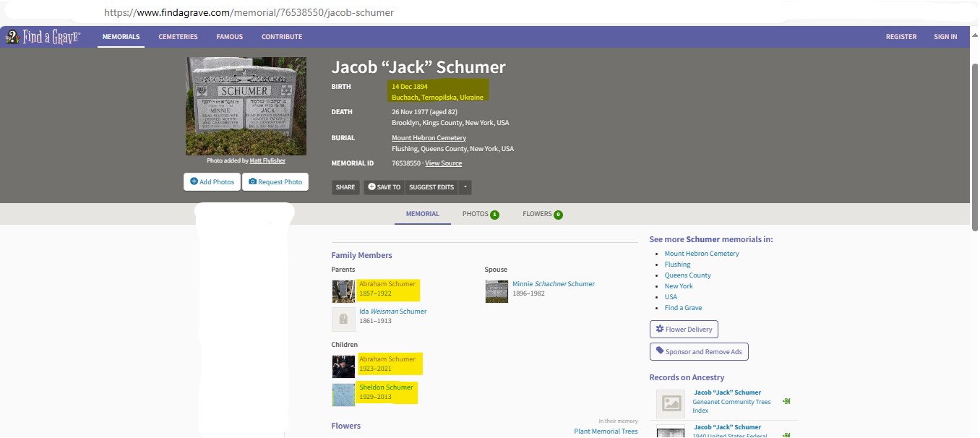Open the Memorials menu

click(x=121, y=37)
